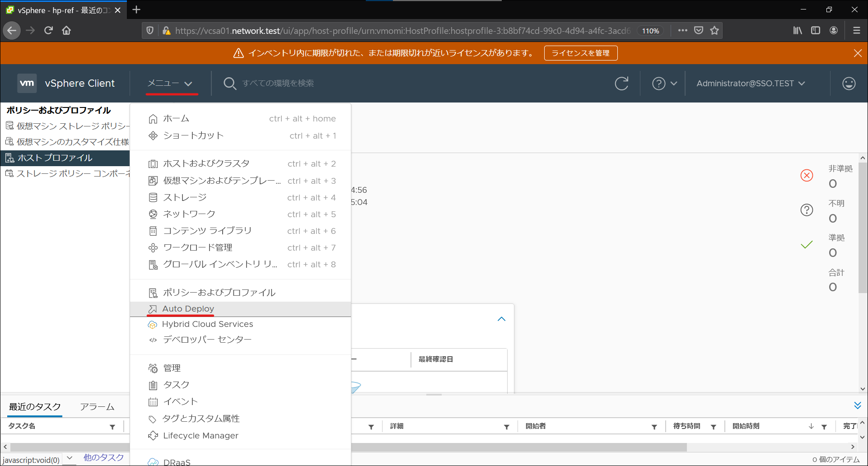
Task: Click the Workload Management (ワークロード管理) icon
Action: (x=153, y=247)
